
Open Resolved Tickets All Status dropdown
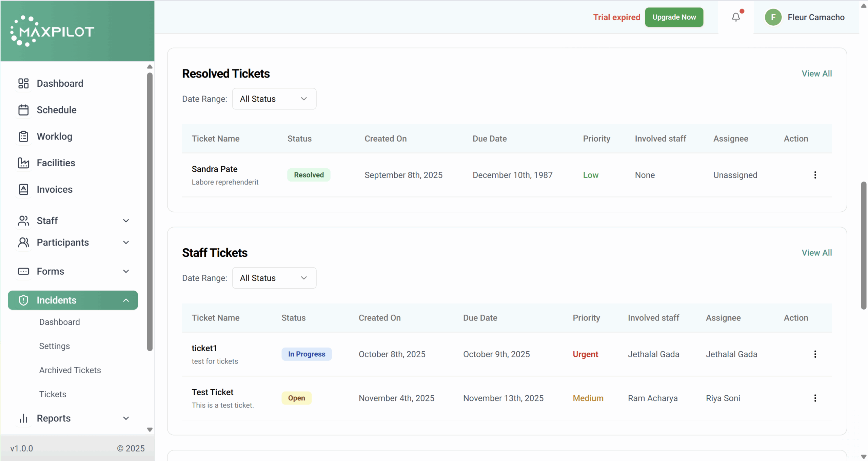[274, 99]
